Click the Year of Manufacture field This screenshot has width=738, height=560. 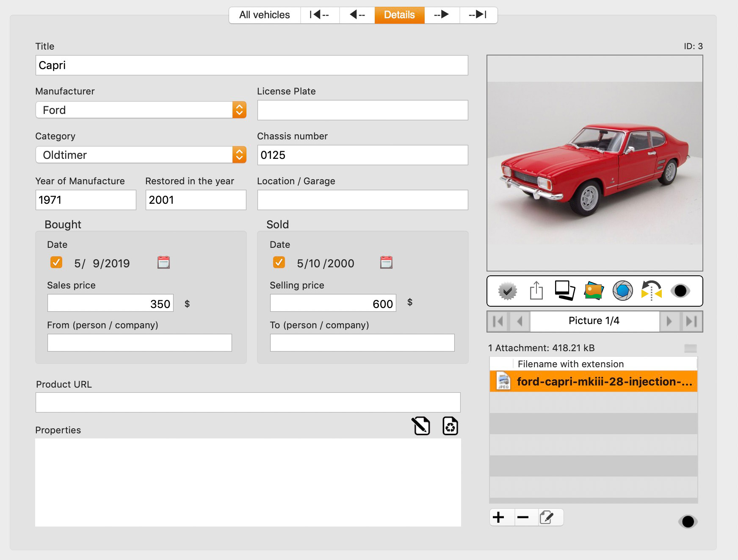(86, 200)
